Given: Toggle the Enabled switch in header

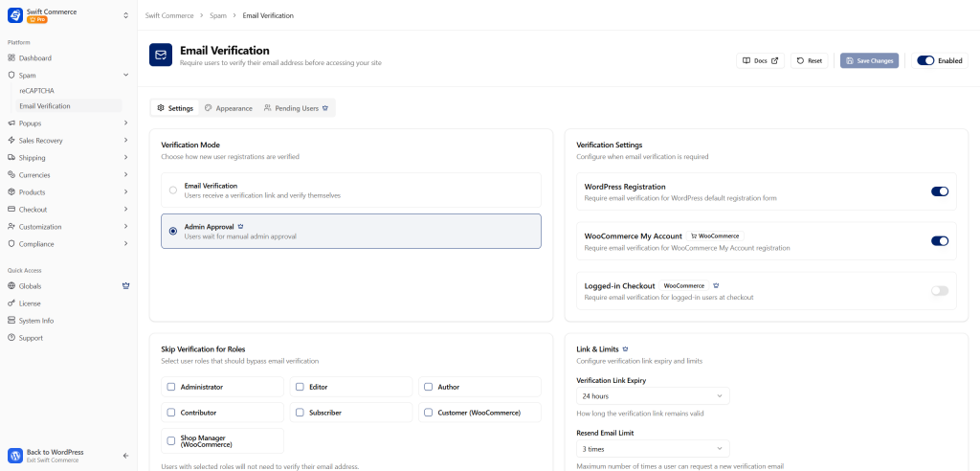Looking at the screenshot, I should (x=925, y=60).
